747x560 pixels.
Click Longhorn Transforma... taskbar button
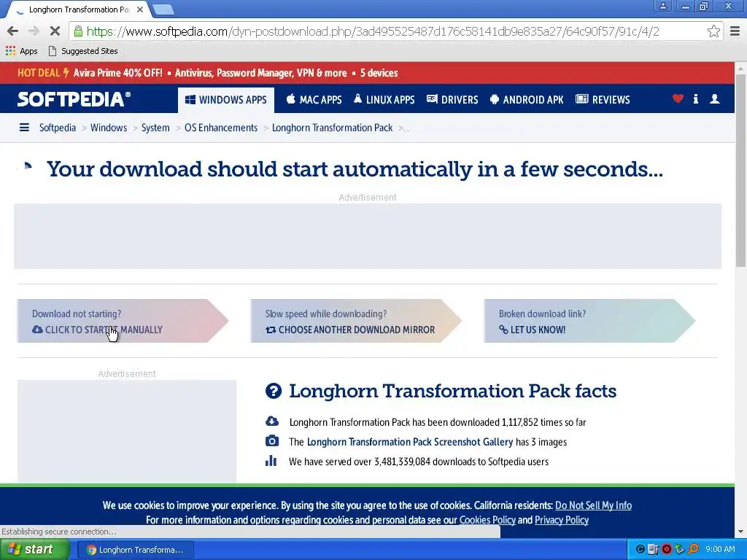pyautogui.click(x=135, y=550)
